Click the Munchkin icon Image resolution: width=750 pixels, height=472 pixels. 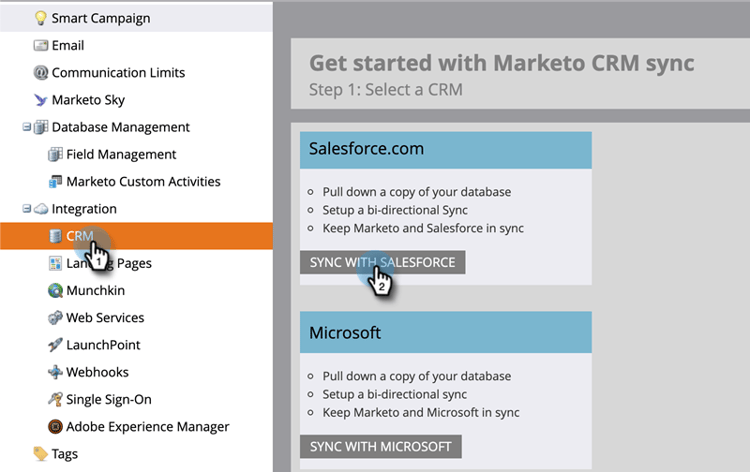56,291
